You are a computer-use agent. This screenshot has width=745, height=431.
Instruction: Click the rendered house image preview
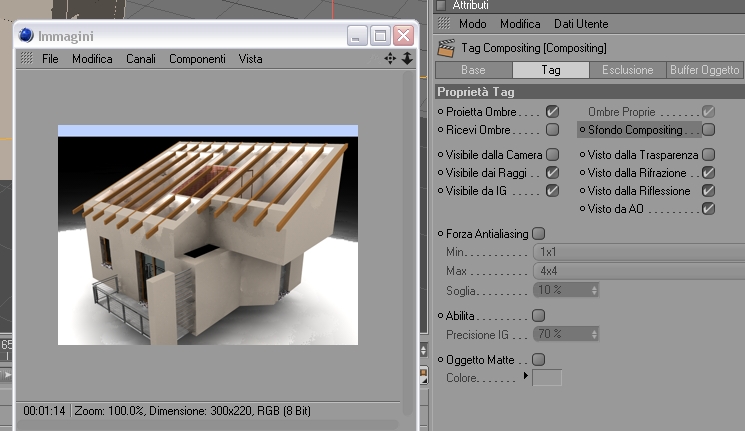click(x=208, y=235)
